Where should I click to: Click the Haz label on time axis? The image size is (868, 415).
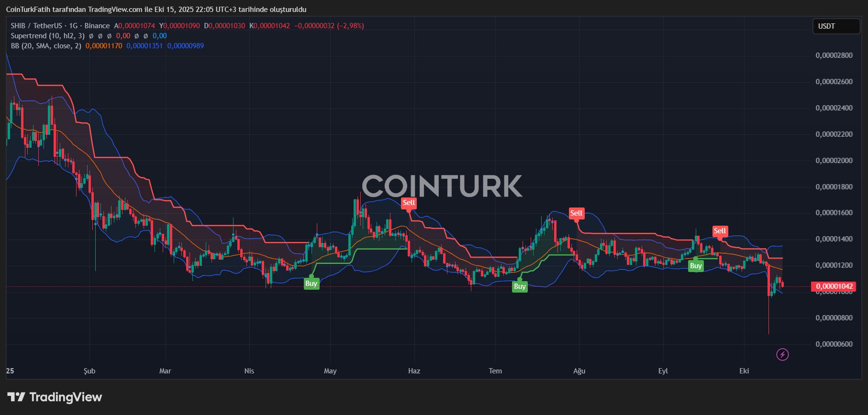[414, 371]
